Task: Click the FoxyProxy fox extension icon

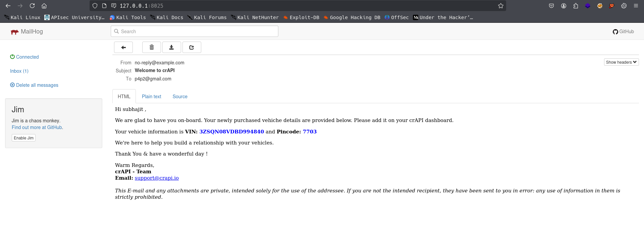Action: (611, 6)
